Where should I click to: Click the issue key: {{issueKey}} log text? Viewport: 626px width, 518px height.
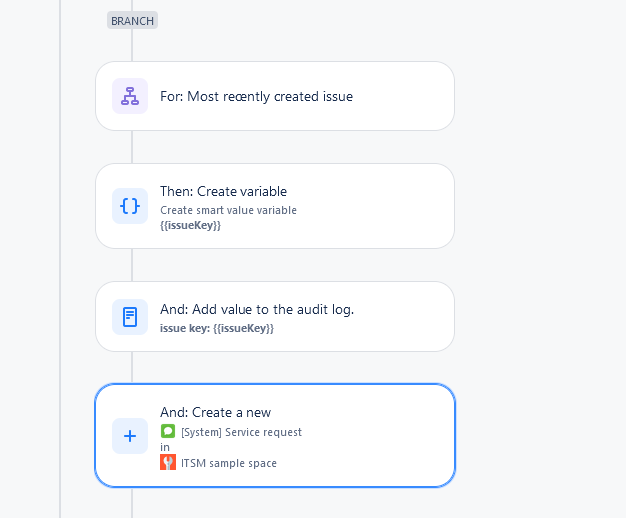[x=217, y=328]
